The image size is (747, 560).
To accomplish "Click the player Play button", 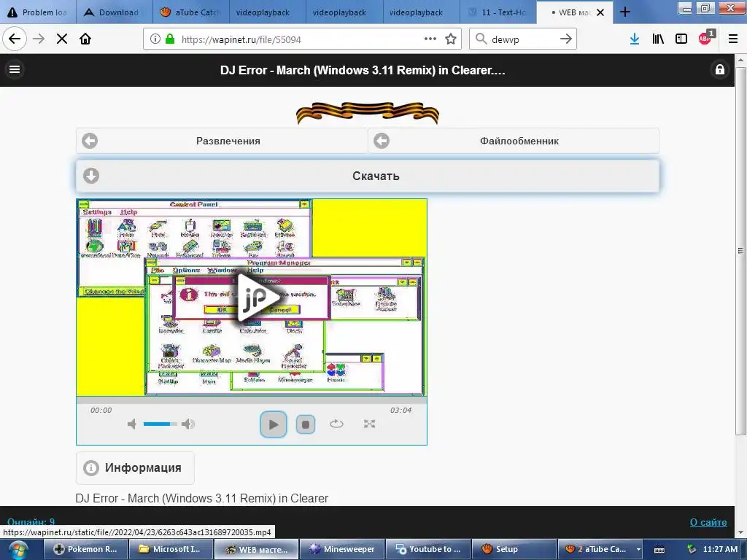I will [x=274, y=424].
